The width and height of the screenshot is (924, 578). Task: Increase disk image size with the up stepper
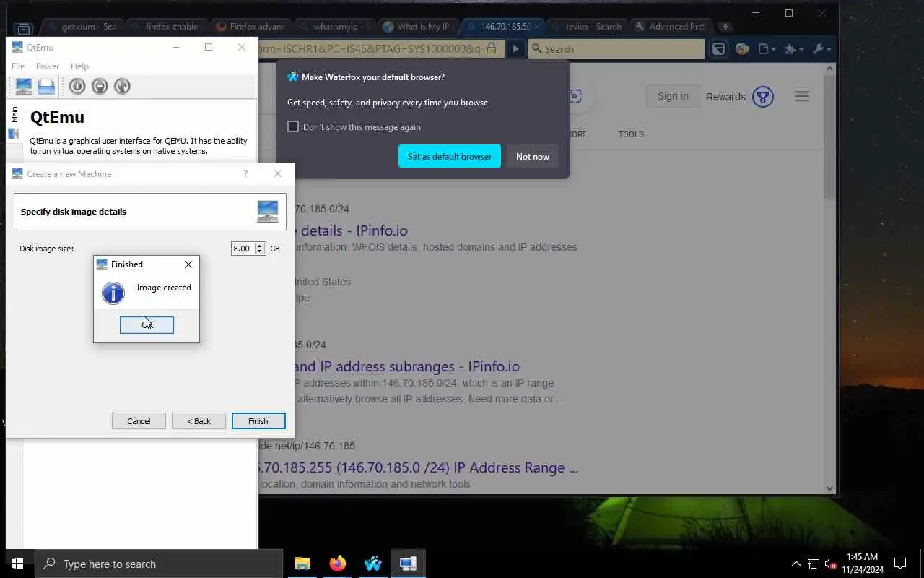tap(261, 246)
